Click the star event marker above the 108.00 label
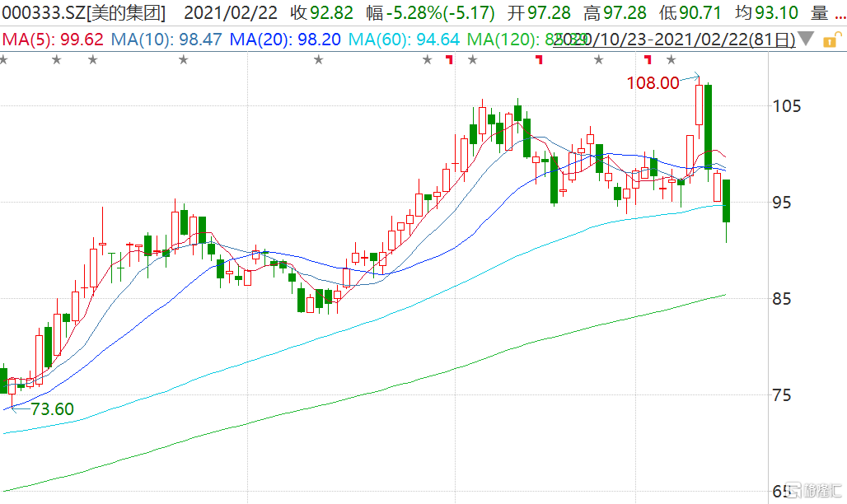The image size is (847, 504). [x=671, y=60]
